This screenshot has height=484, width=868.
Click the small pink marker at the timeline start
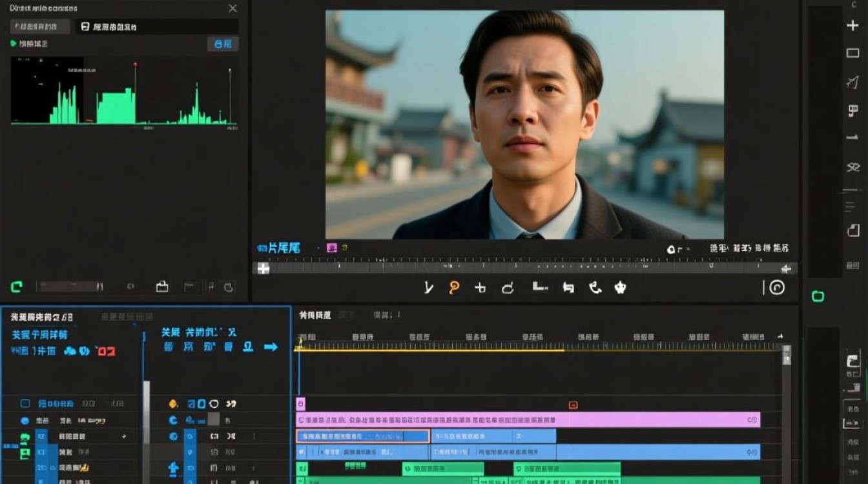[300, 404]
